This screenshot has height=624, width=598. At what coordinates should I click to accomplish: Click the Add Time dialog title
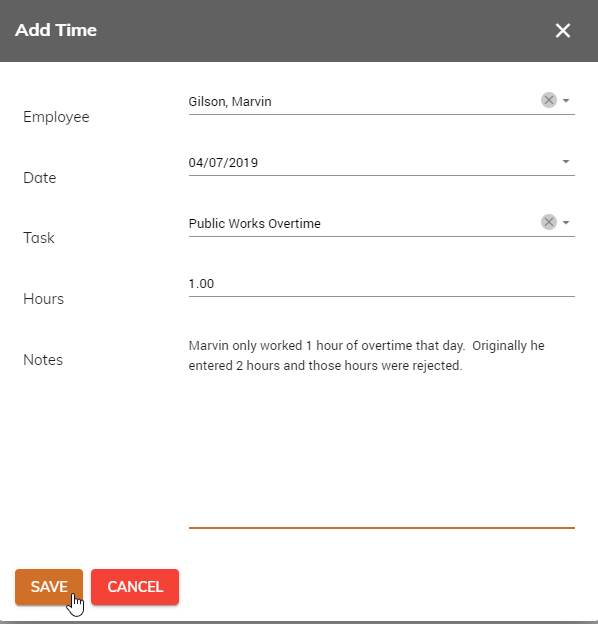pos(56,30)
